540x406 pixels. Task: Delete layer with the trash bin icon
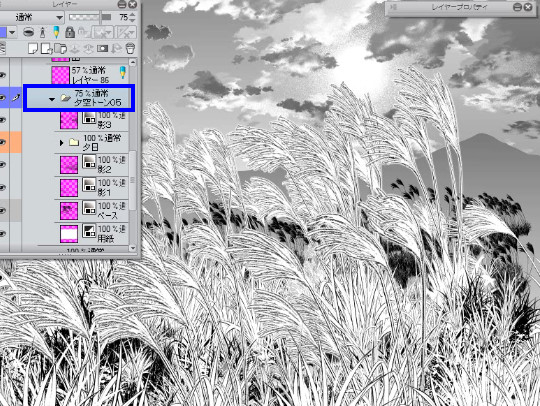pos(130,49)
